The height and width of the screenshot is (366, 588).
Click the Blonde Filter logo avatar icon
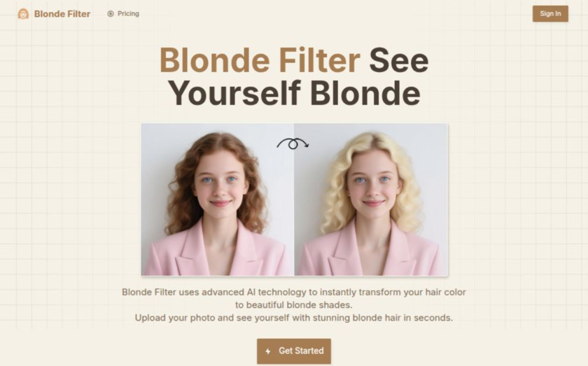23,14
